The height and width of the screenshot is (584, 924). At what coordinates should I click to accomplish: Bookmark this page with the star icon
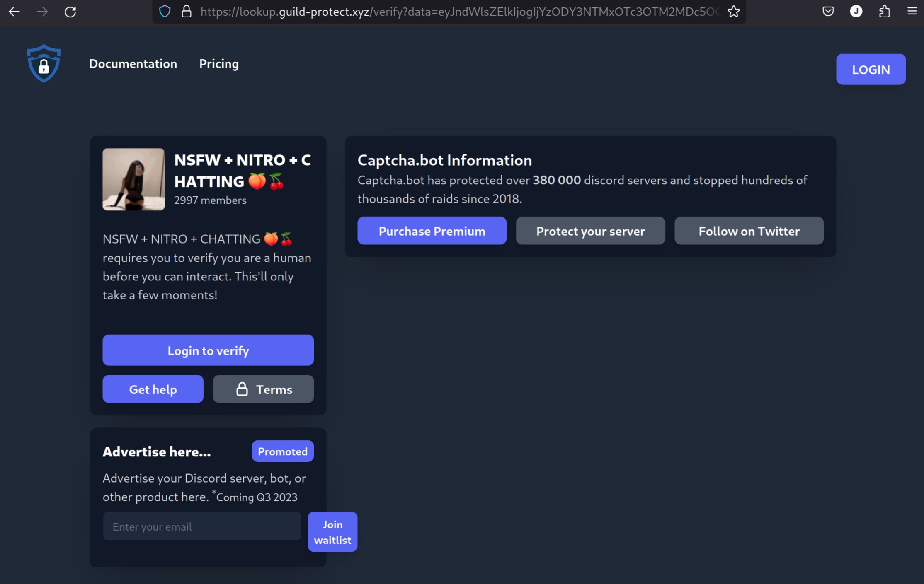coord(734,12)
